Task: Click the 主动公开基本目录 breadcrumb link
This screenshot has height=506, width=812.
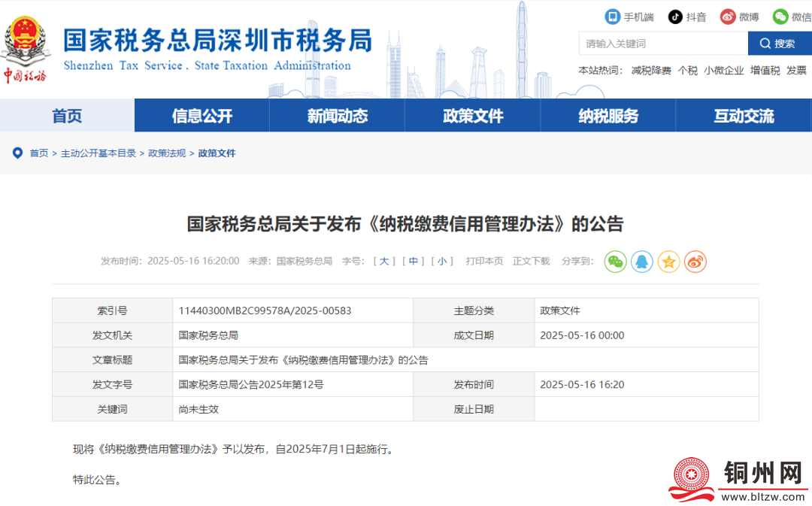Action: click(x=98, y=153)
